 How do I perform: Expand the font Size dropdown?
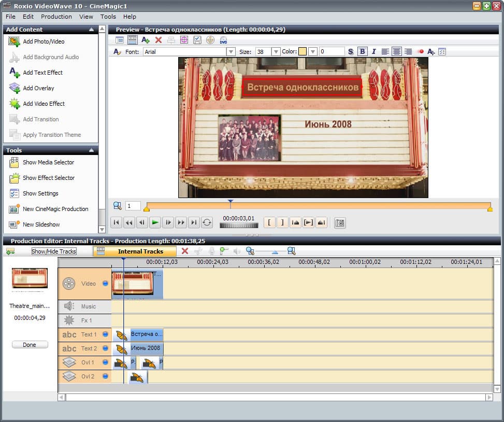pyautogui.click(x=276, y=52)
